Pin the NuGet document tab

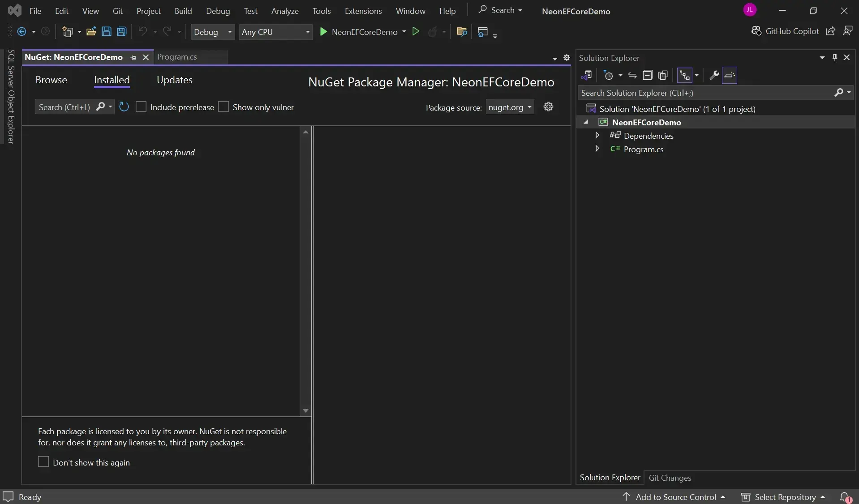click(x=133, y=57)
